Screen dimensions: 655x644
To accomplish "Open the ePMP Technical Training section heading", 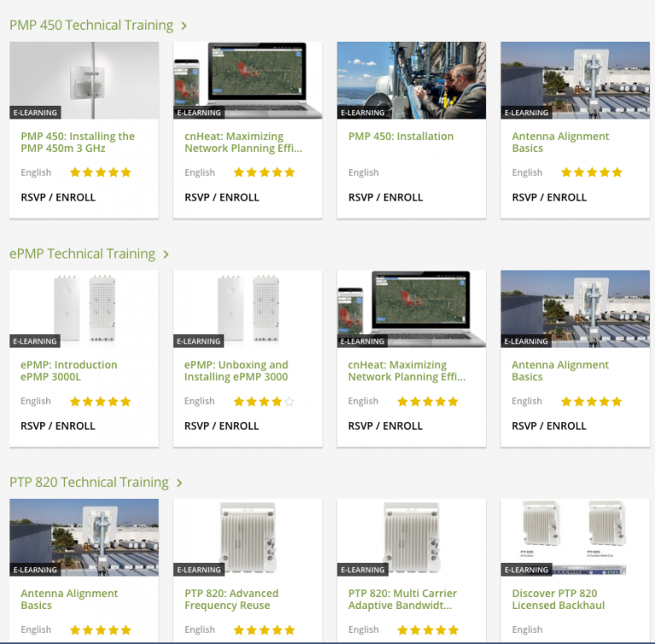I will tap(82, 254).
